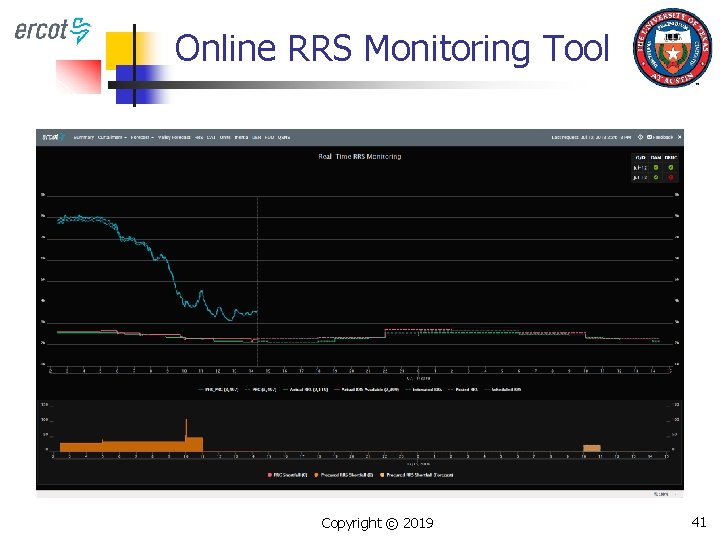Click the University of Texas seal

672,47
